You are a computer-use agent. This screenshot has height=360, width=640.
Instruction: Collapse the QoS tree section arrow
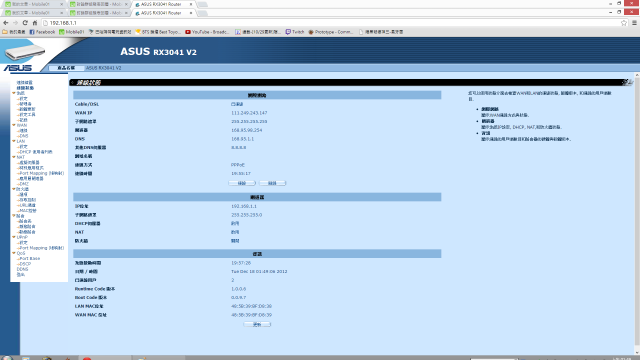pos(14,253)
